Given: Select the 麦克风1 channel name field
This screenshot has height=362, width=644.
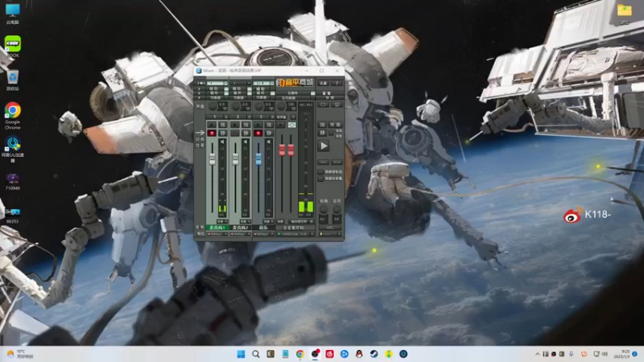Looking at the screenshot, I should pyautogui.click(x=217, y=228).
